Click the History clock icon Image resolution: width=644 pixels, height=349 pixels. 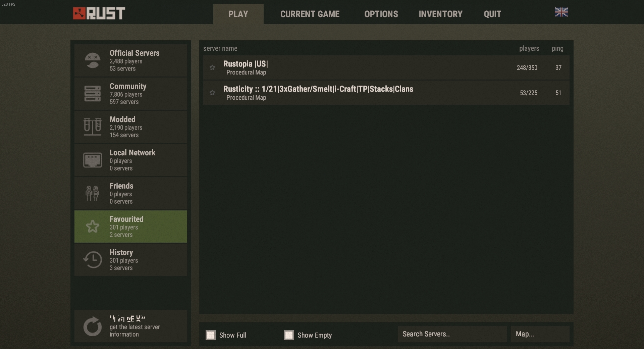(93, 260)
